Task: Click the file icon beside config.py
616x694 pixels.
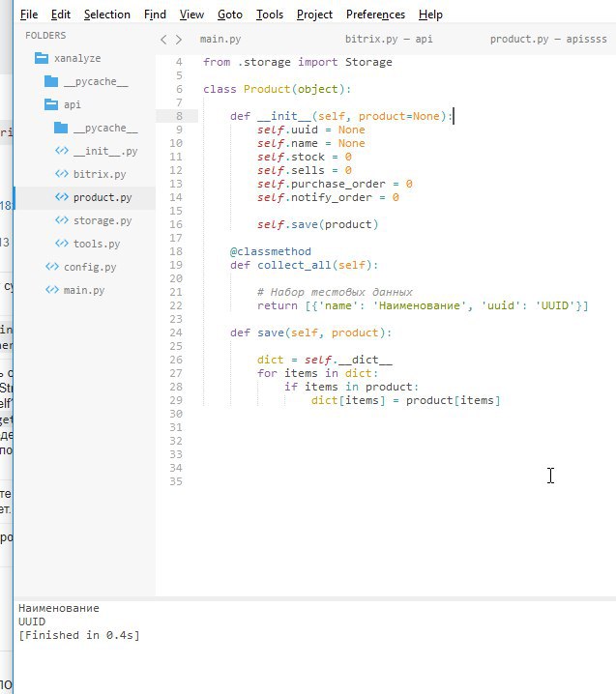Action: coord(51,267)
